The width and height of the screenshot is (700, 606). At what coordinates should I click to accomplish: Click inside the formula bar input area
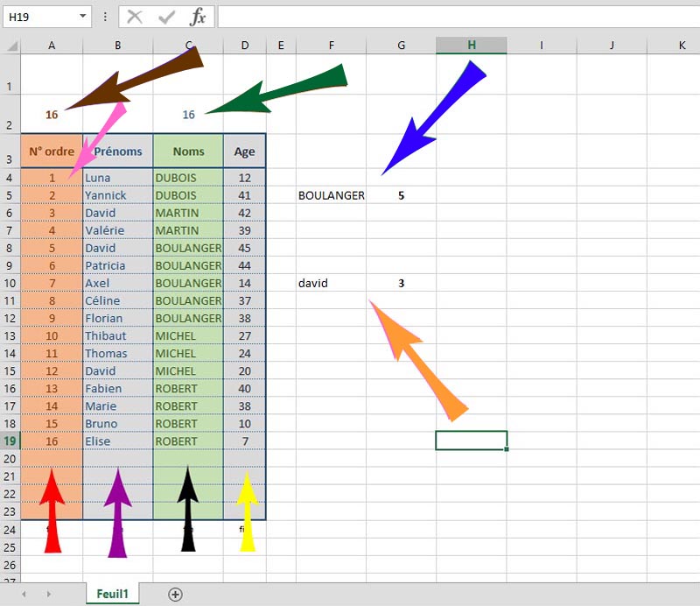[x=458, y=17]
